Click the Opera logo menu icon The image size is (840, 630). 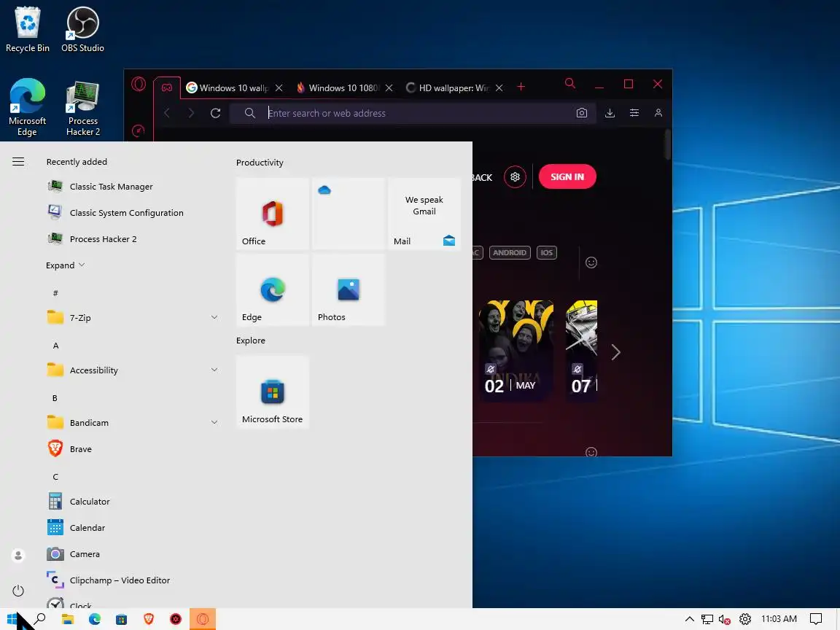[x=139, y=85]
